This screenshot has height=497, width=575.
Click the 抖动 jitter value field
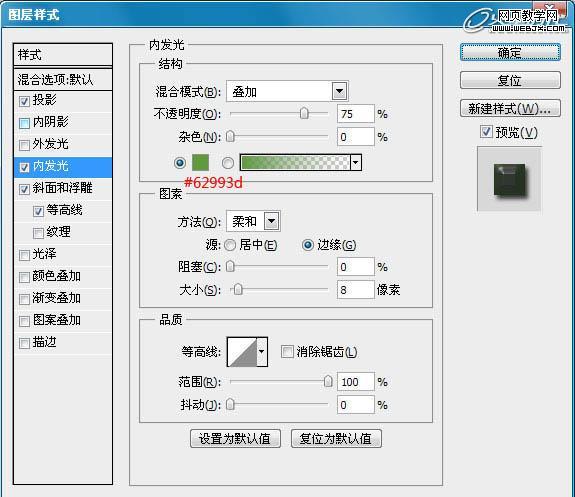click(356, 405)
